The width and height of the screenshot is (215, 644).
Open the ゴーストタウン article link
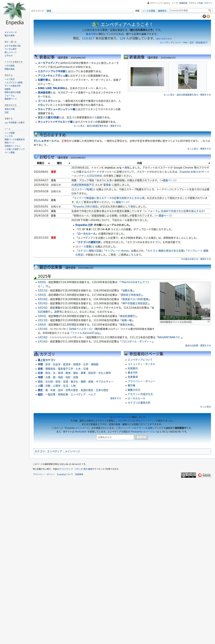[47, 101]
